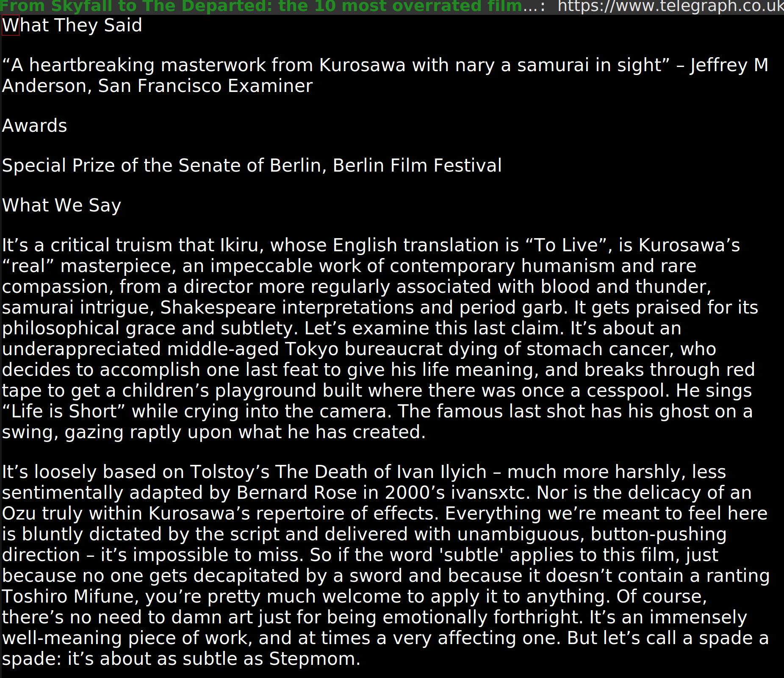Image resolution: width=784 pixels, height=678 pixels.
Task: Click "San Francisco Examiner" attribution text
Action: pyautogui.click(x=205, y=86)
